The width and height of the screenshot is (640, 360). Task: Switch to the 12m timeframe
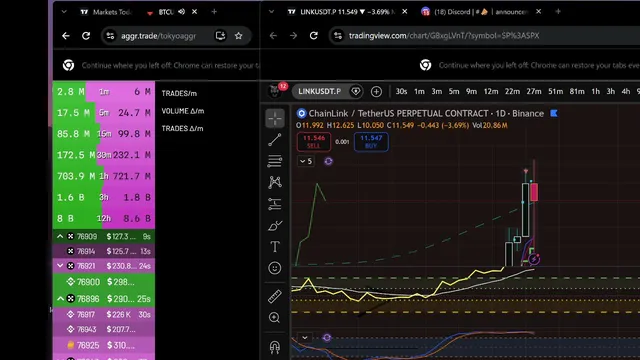[491, 91]
